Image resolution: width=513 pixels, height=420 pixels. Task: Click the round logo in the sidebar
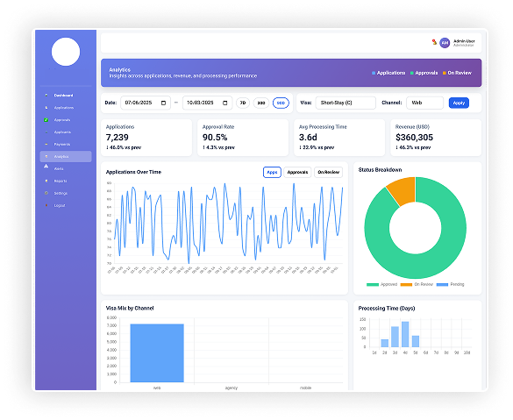[66, 52]
